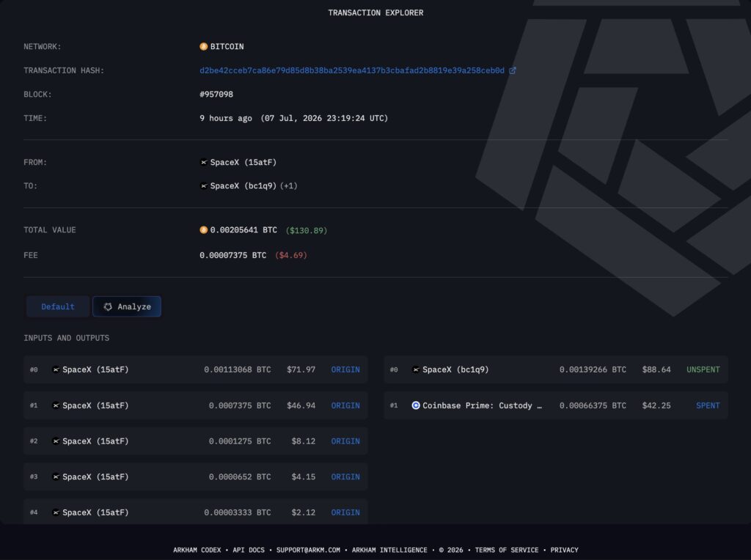Open SpaceX (bc1q9) recipient in TO row

coord(243,185)
